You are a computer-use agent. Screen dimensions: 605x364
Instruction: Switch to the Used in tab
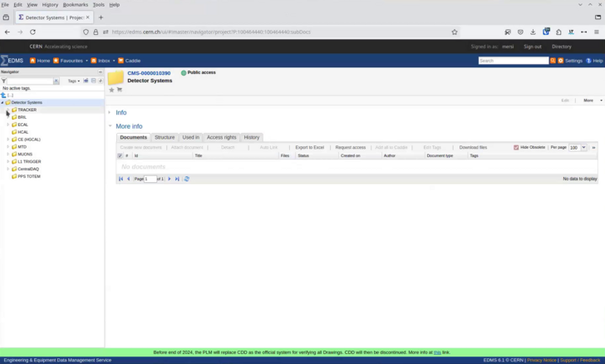pos(190,137)
